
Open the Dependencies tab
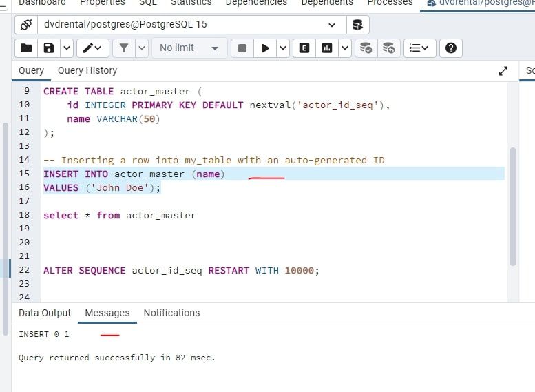(256, 3)
